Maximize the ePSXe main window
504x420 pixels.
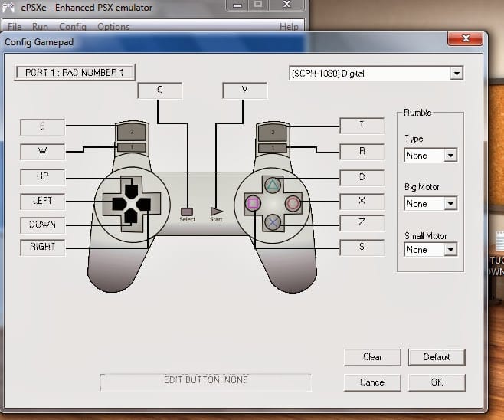pos(258,5)
